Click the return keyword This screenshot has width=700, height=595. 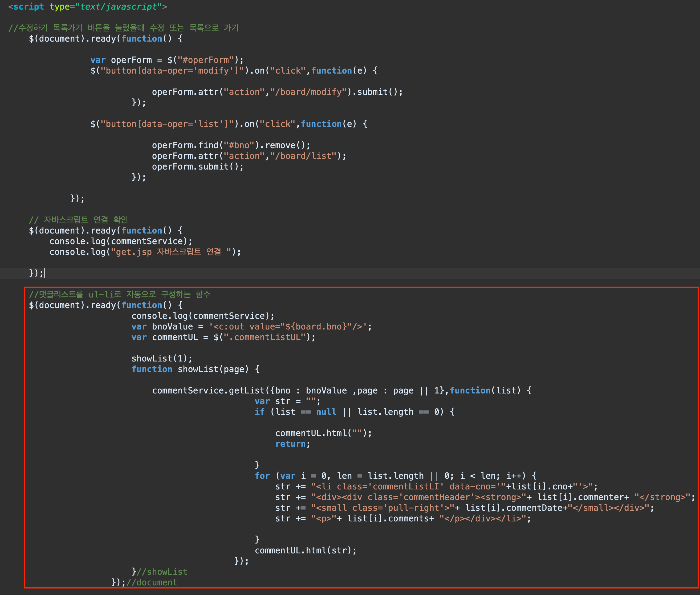pyautogui.click(x=290, y=444)
